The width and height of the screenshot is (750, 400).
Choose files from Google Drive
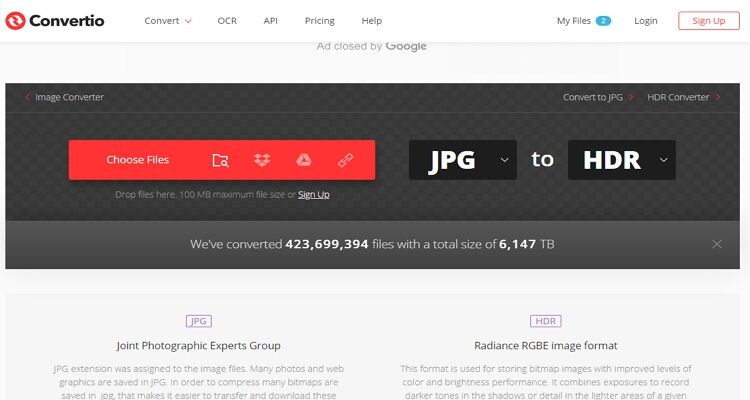[303, 160]
